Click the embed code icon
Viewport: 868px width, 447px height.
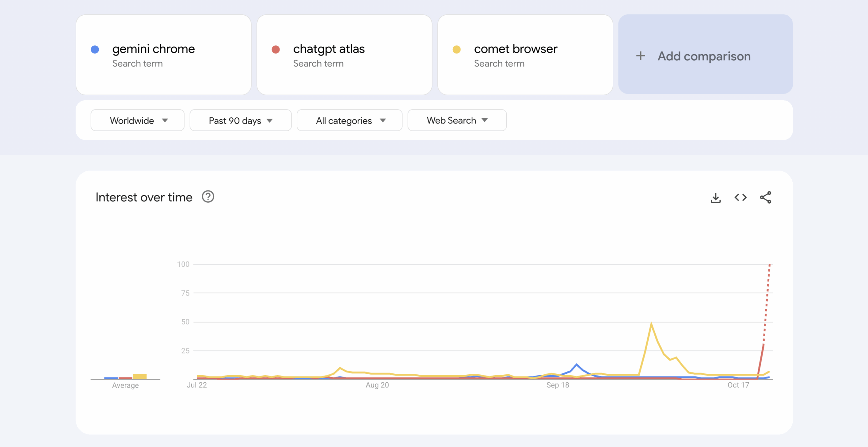tap(741, 198)
